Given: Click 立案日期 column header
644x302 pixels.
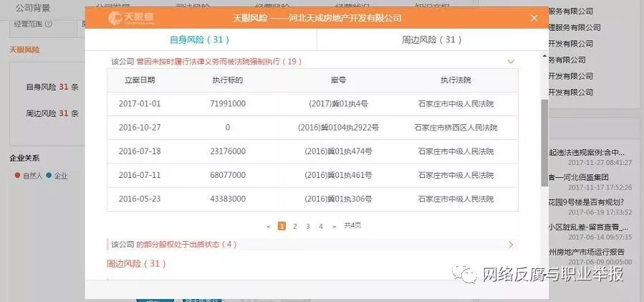Looking at the screenshot, I should click(140, 80).
